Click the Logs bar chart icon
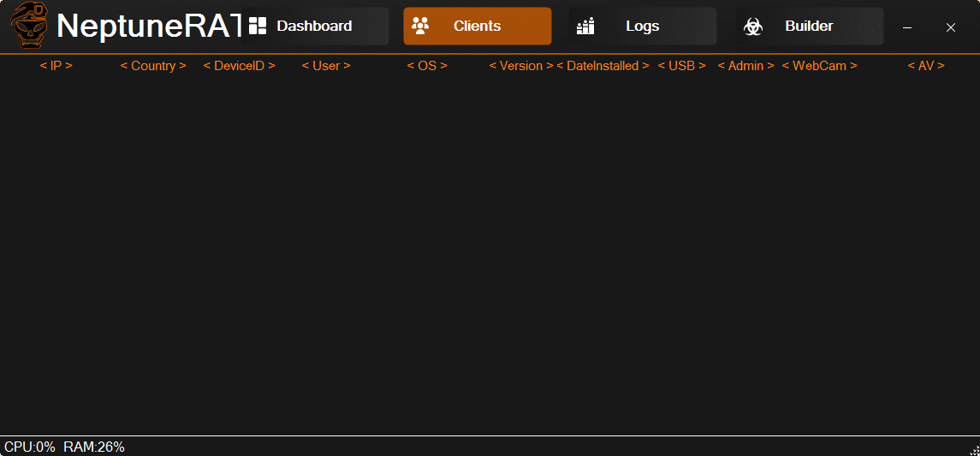The width and height of the screenshot is (980, 456). pos(585,27)
